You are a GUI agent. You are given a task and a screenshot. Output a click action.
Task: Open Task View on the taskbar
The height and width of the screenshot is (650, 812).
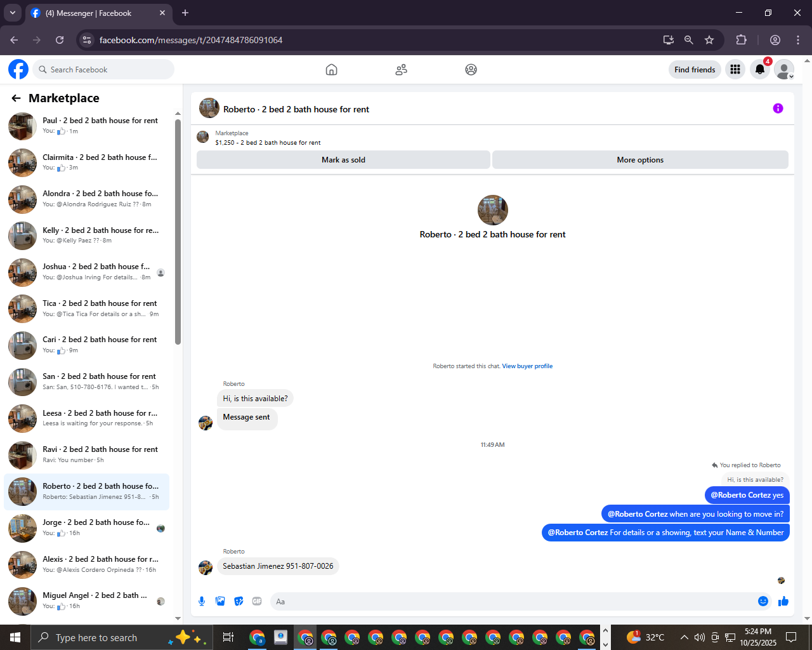pyautogui.click(x=228, y=637)
